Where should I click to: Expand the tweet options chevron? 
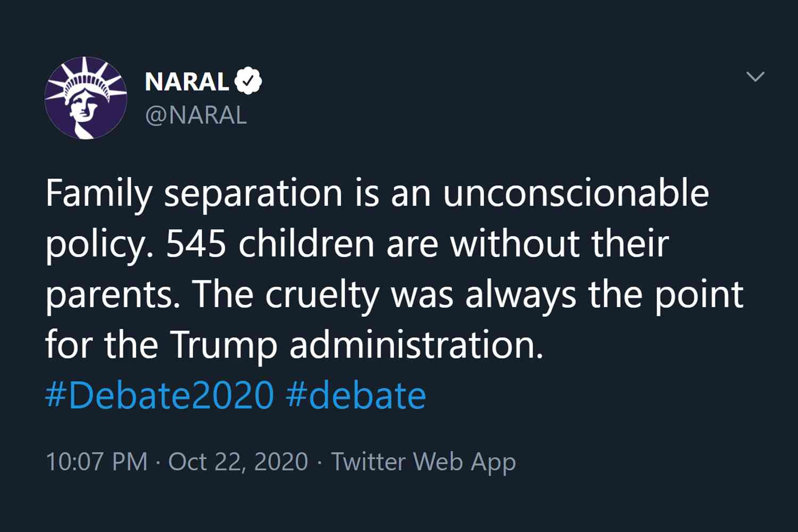(x=755, y=77)
